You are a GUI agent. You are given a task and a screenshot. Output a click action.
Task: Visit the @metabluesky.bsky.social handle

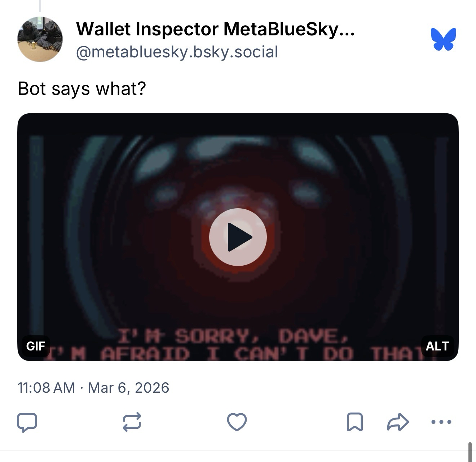pos(177,52)
